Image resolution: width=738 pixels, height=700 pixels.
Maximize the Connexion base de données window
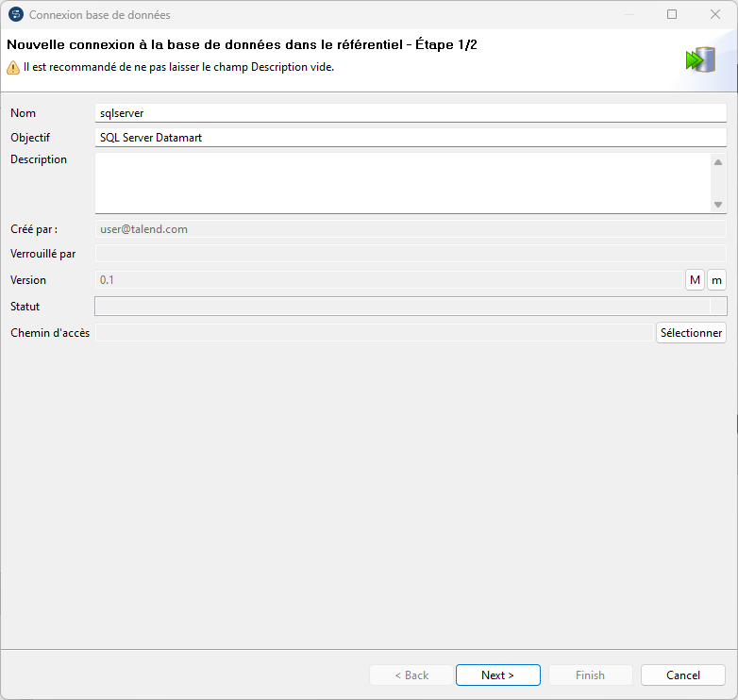click(x=672, y=14)
